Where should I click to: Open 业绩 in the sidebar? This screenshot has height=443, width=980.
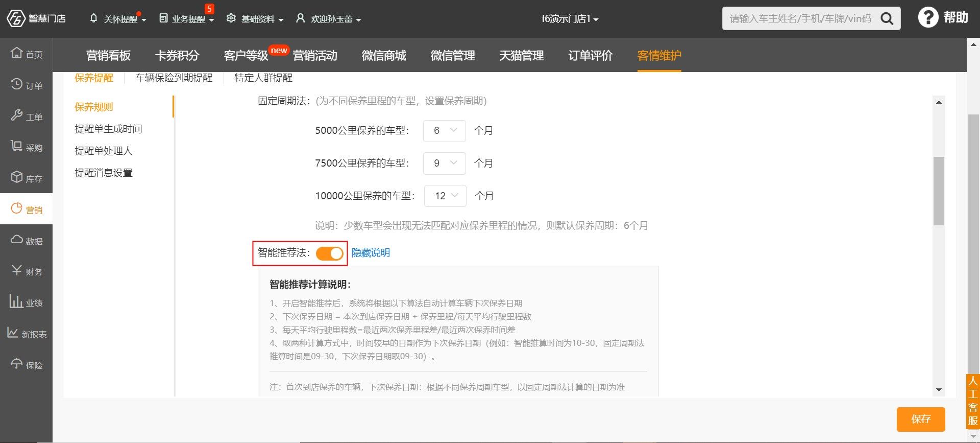pos(27,302)
